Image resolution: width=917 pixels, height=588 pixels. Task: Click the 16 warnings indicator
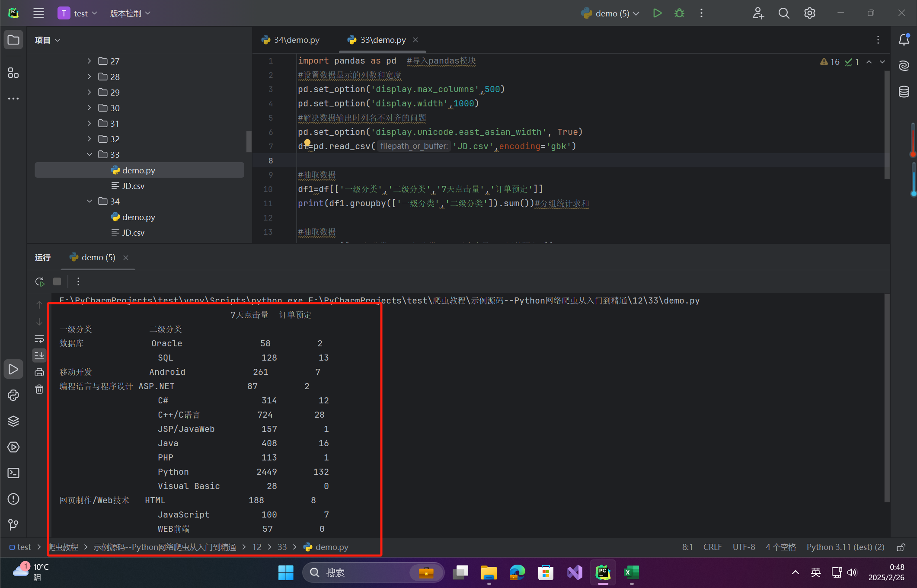tap(830, 62)
